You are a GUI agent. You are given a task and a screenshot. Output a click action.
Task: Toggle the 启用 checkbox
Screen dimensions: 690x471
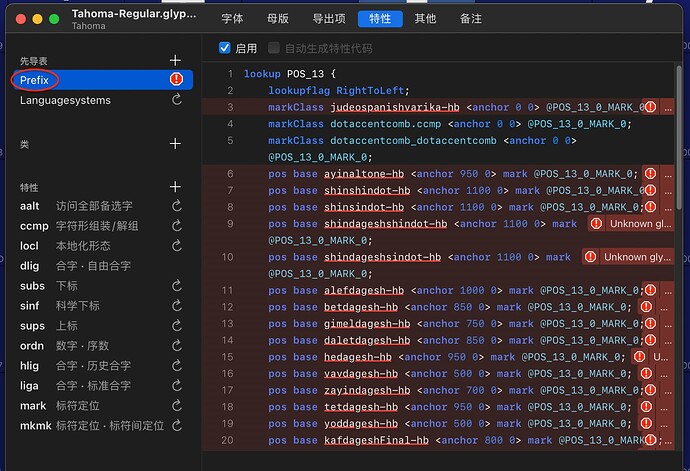pyautogui.click(x=225, y=48)
